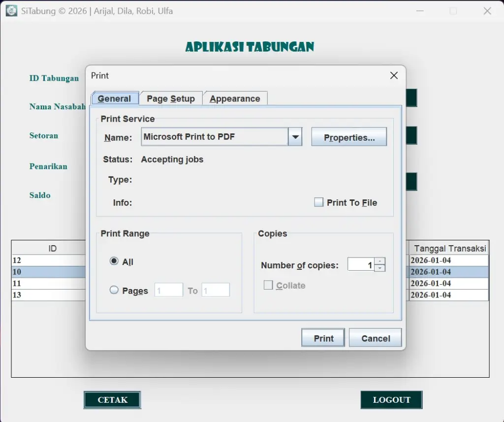Open printer Properties
The image size is (504, 422).
[x=349, y=137]
